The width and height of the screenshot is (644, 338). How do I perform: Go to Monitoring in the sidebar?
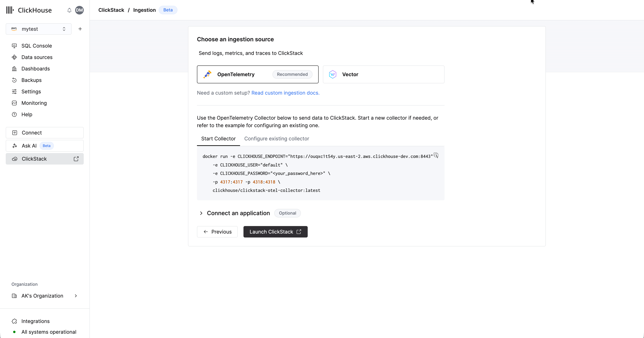point(34,103)
